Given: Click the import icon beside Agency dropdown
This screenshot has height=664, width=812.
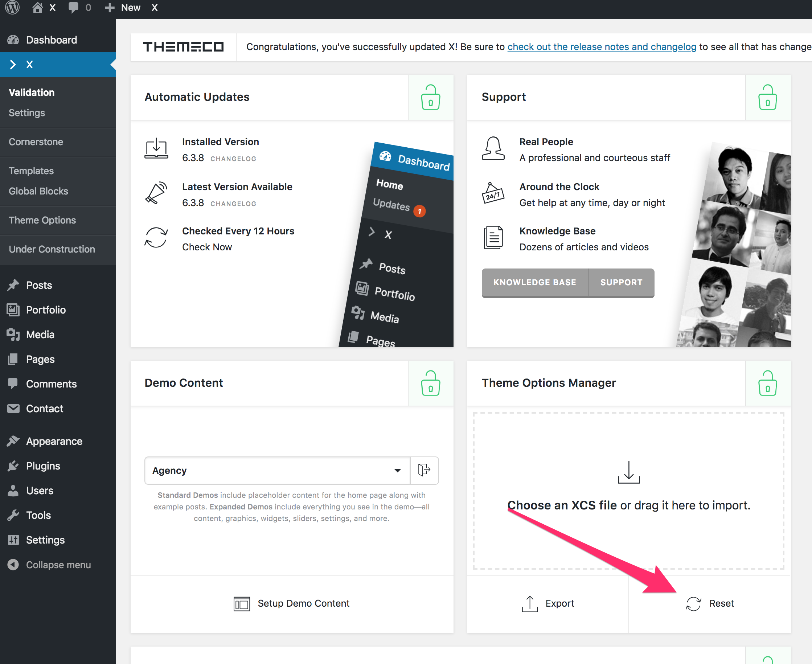Looking at the screenshot, I should [x=424, y=470].
